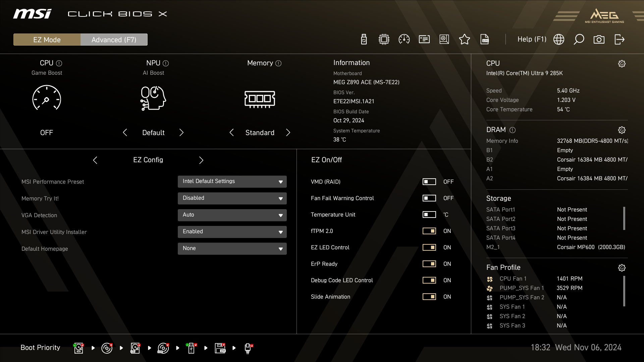Select the USB hard disk boot device
Viewport: 644px width, 362px height.
[x=135, y=348]
